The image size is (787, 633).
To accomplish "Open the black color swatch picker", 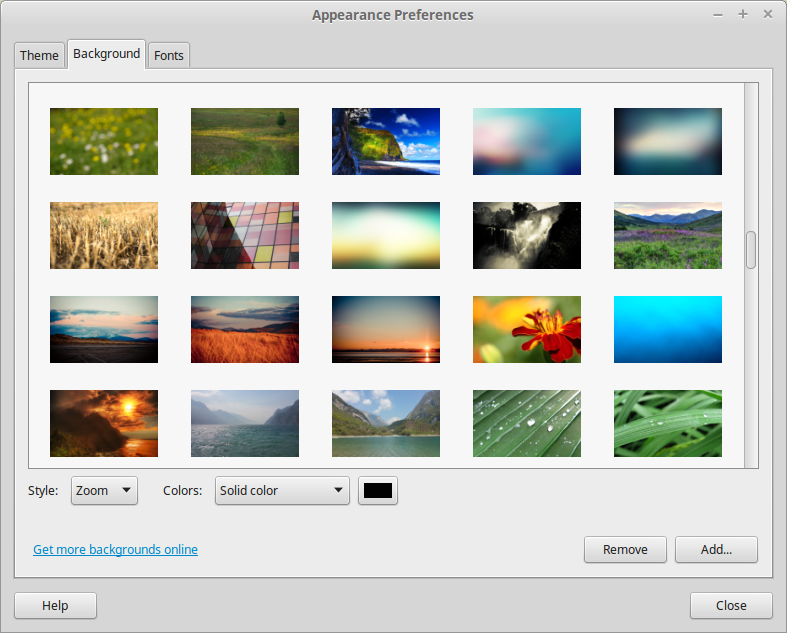I will pos(378,490).
